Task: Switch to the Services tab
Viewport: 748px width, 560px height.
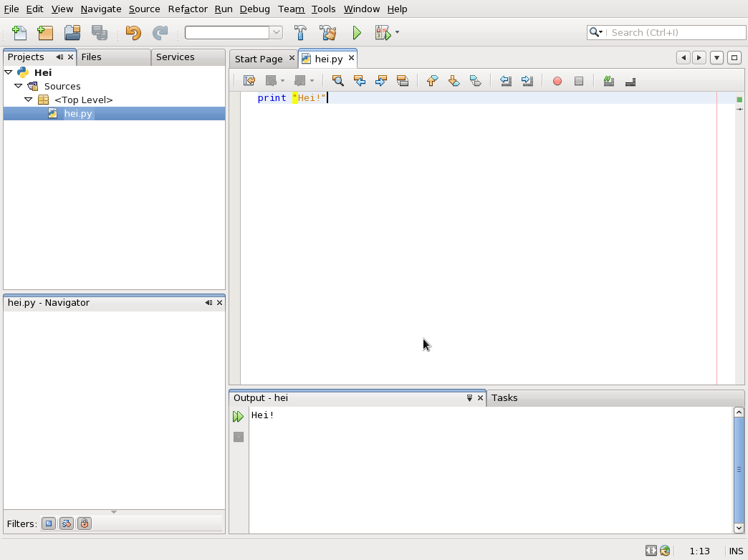Action: tap(188, 57)
